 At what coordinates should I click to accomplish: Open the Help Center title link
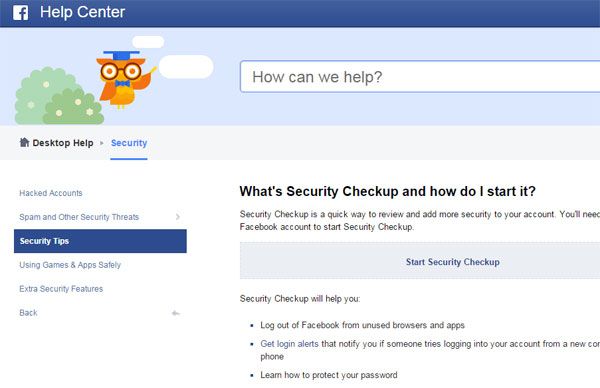82,12
